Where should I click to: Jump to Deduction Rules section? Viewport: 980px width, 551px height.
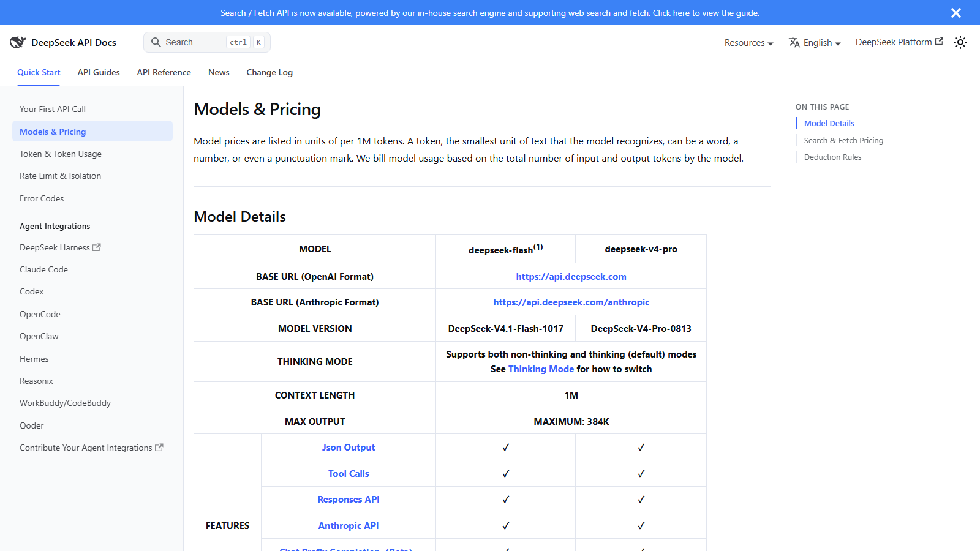[x=832, y=157]
